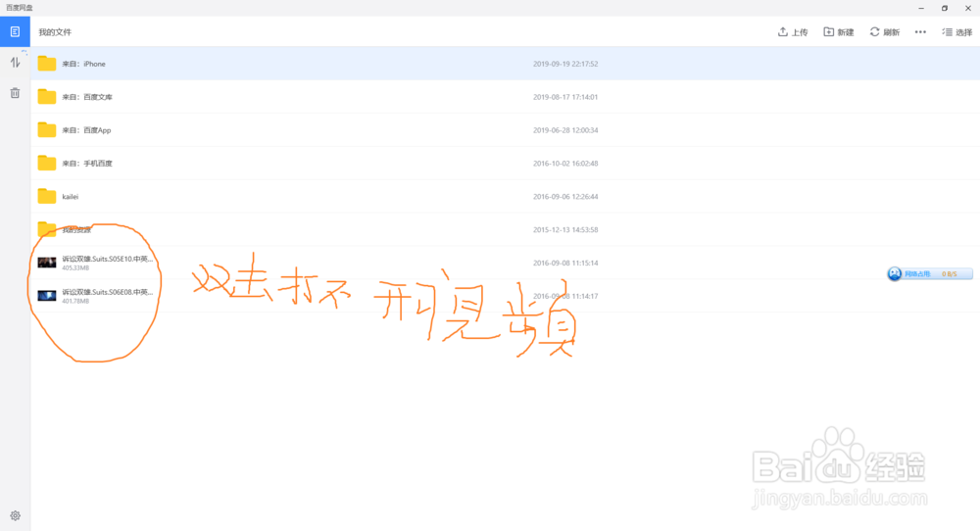Open the recycle bin sidebar icon

coord(15,93)
